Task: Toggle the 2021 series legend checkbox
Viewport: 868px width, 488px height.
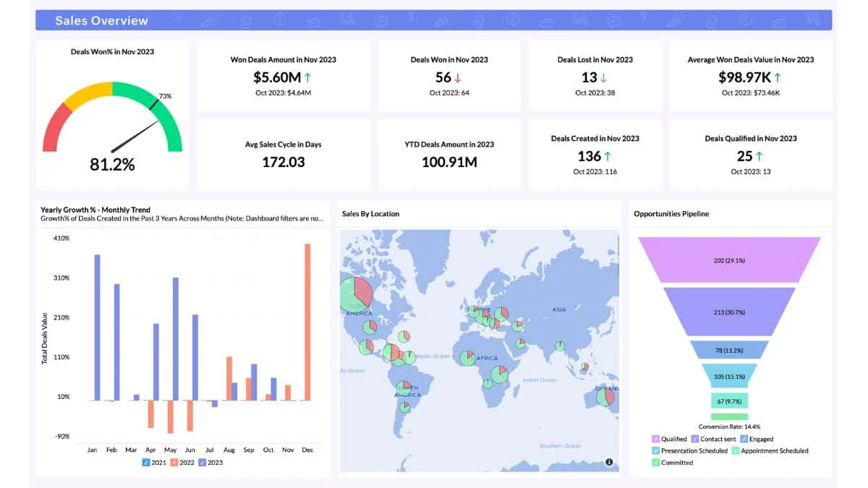Action: pos(147,463)
